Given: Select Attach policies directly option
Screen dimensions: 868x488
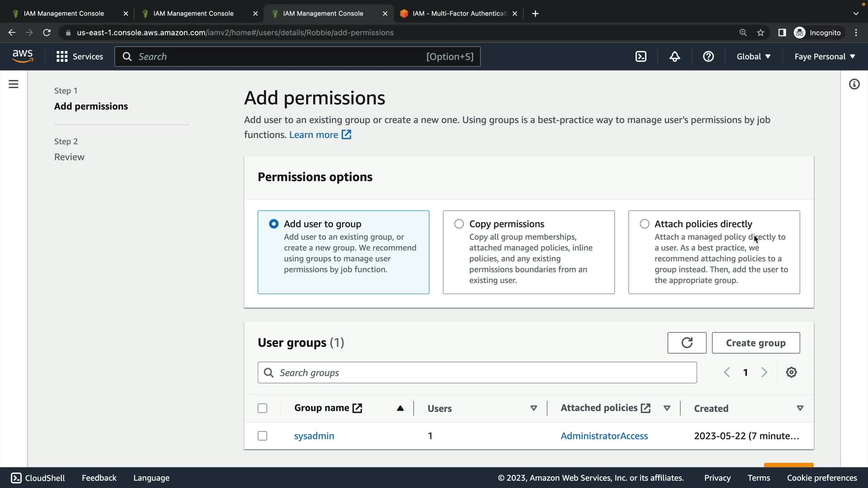Looking at the screenshot, I should point(645,224).
